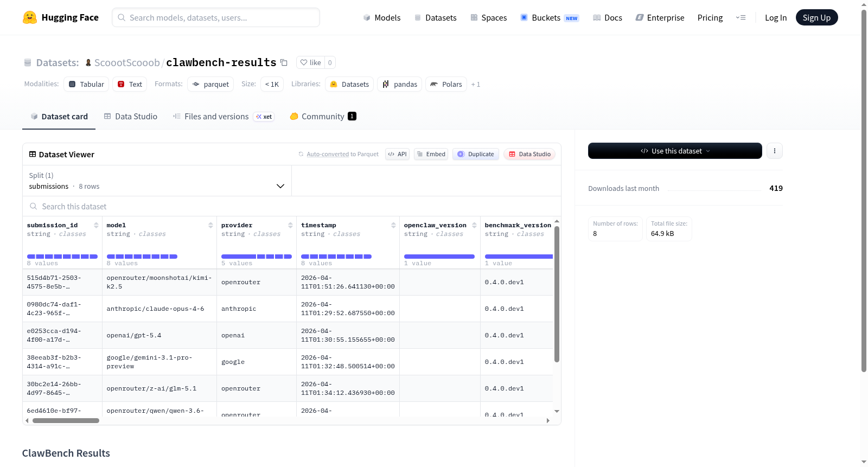Open the Docs nav item
The image size is (868, 467).
coord(608,17)
